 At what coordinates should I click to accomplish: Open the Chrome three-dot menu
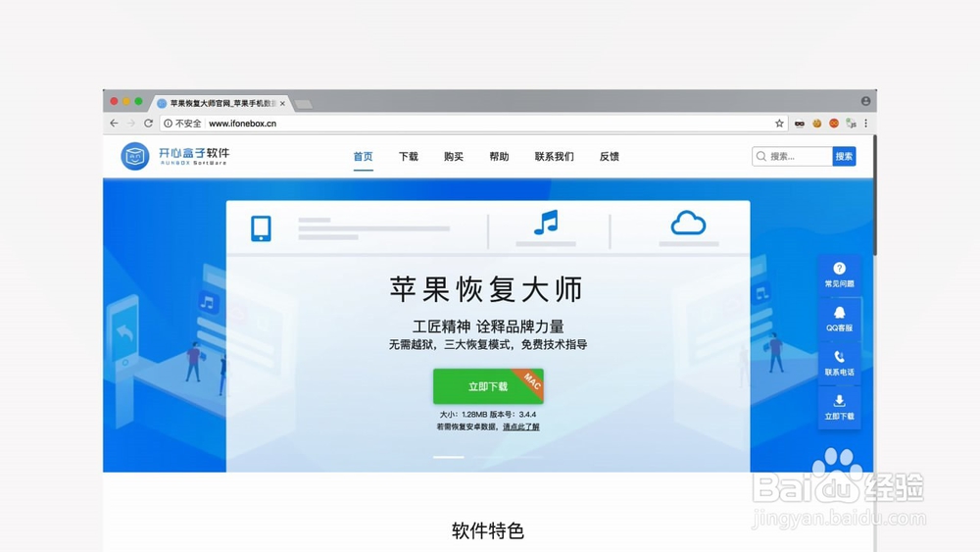coord(865,124)
